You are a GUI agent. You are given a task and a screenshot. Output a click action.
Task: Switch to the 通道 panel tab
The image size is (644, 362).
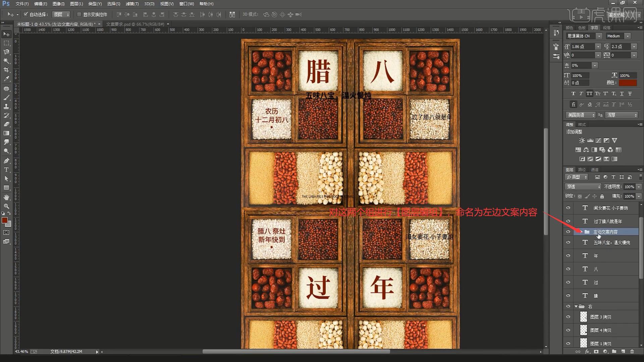click(x=595, y=170)
